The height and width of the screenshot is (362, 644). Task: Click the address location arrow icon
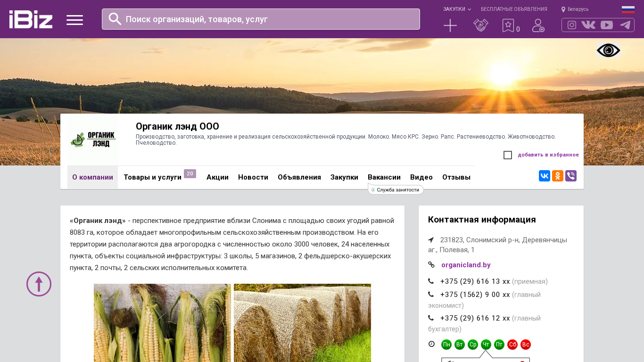coord(431,240)
